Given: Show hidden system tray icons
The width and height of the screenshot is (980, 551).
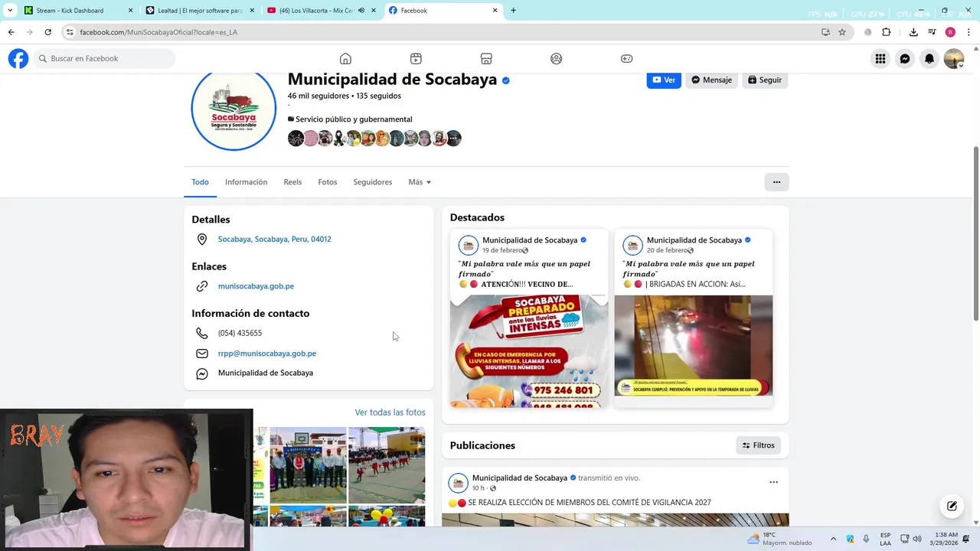Looking at the screenshot, I should pyautogui.click(x=833, y=539).
